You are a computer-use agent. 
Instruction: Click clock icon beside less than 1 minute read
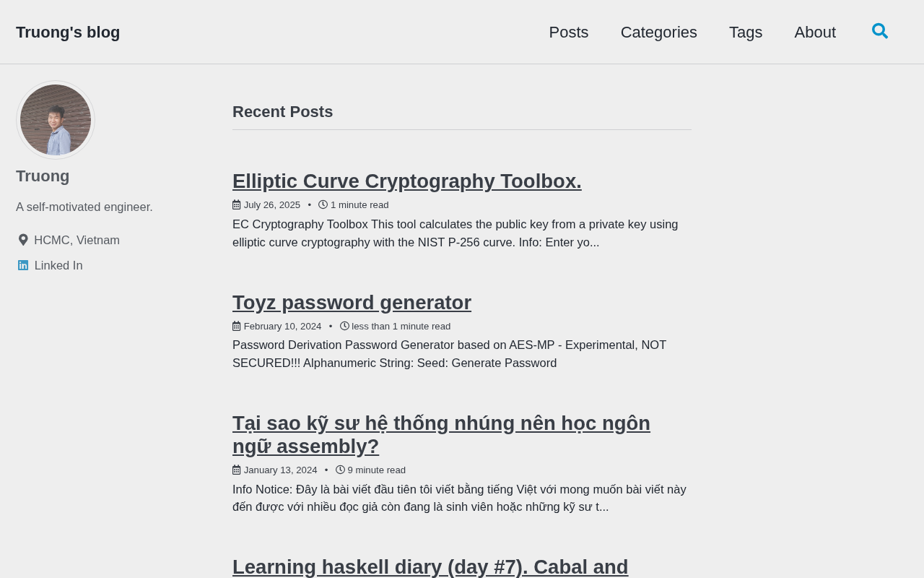click(344, 326)
